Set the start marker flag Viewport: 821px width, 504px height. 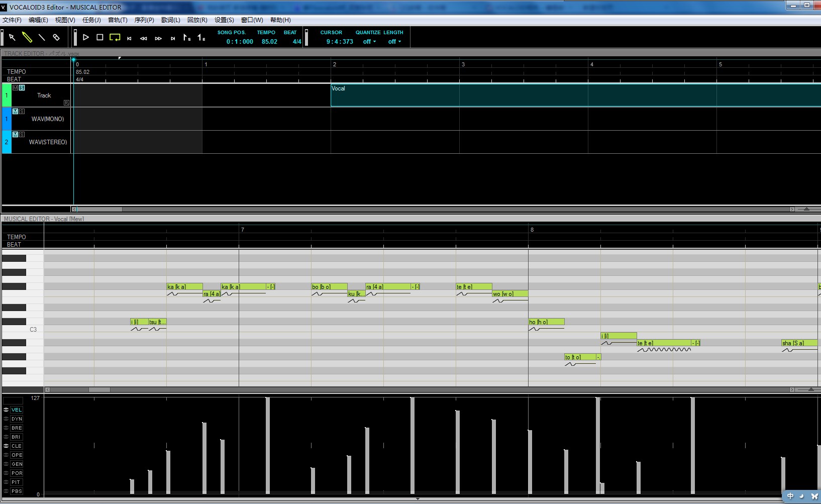[187, 37]
